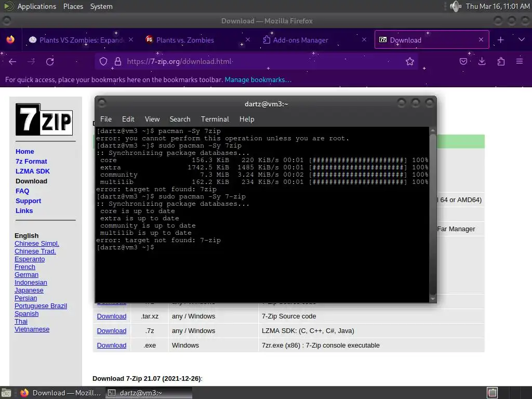Switch language to Chinese Trad.
The width and height of the screenshot is (532, 399).
tap(35, 251)
